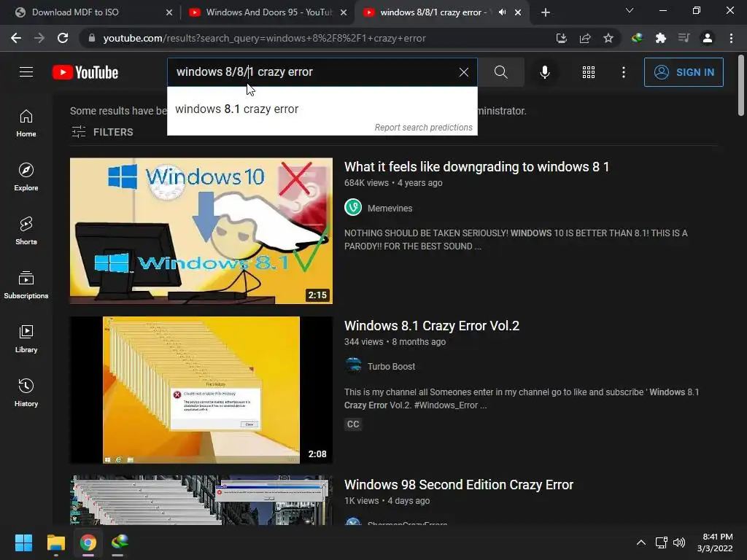Open a new browser tab

pyautogui.click(x=546, y=12)
